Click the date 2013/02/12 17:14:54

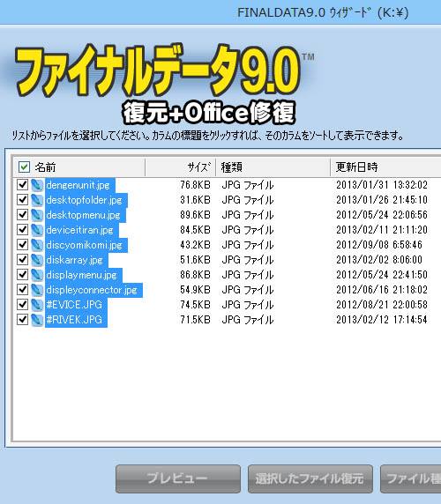tap(382, 320)
